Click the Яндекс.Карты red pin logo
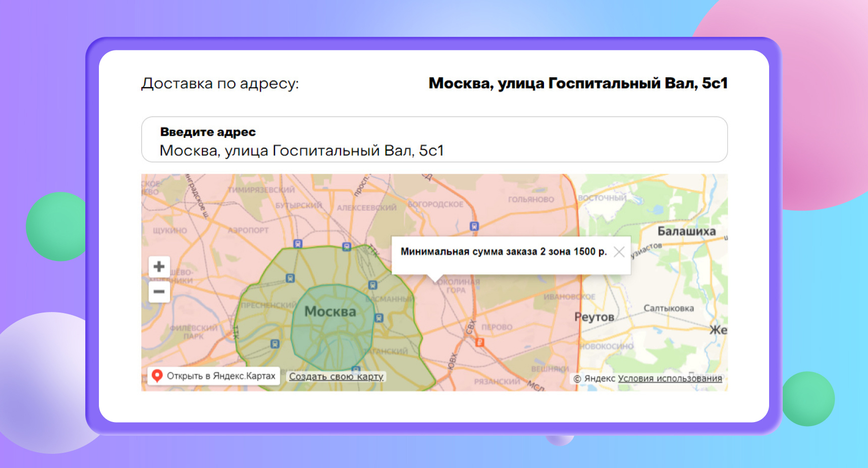The height and width of the screenshot is (468, 868). (x=157, y=376)
